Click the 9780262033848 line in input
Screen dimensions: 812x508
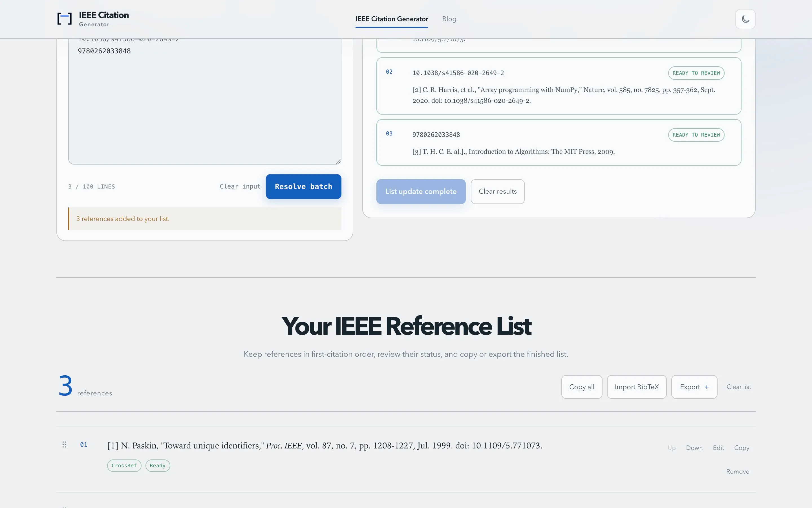point(104,51)
